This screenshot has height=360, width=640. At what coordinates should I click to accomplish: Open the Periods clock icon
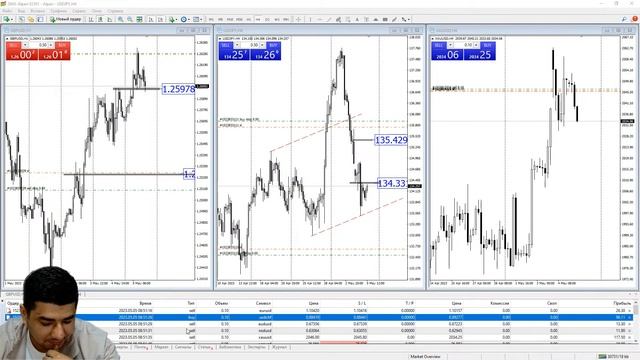click(x=184, y=19)
